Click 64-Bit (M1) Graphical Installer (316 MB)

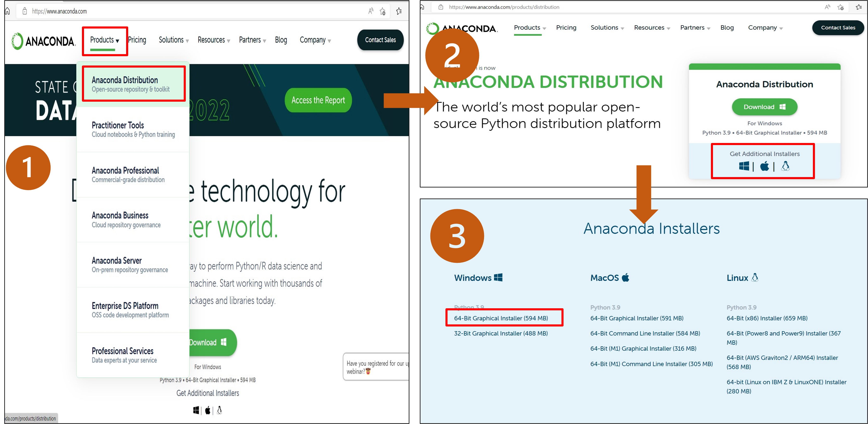tap(643, 348)
